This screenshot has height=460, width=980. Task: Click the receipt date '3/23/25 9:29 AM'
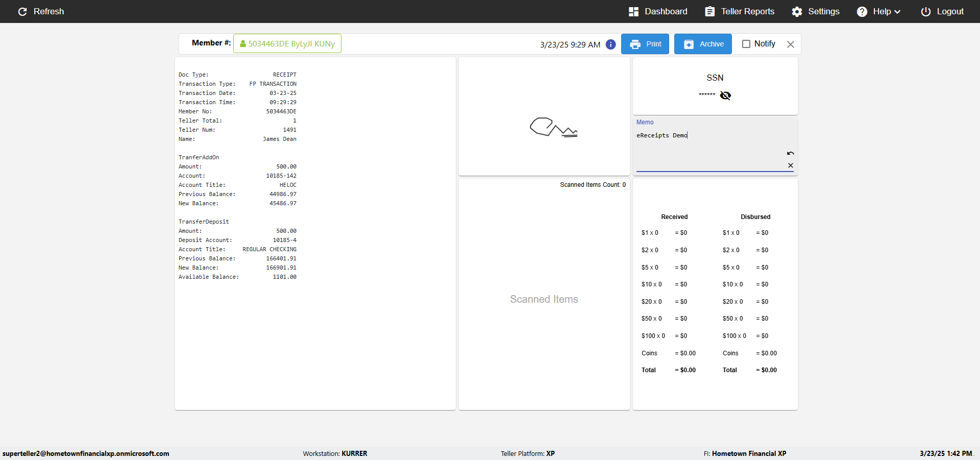click(570, 44)
